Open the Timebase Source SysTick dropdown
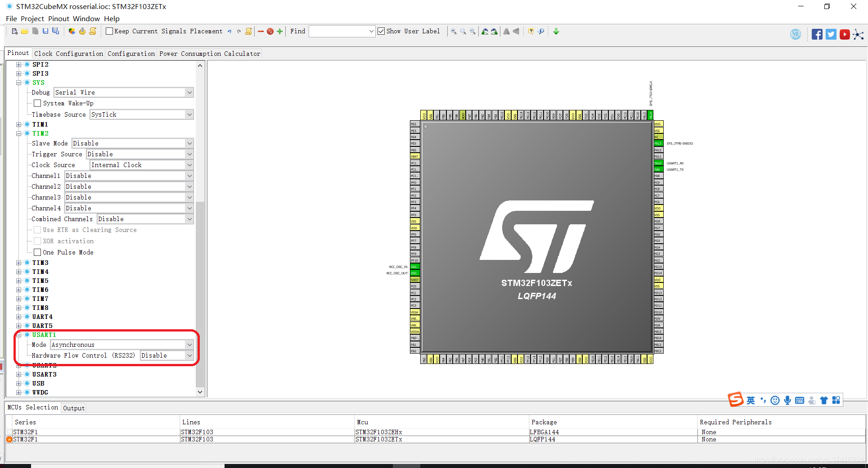Screen dimensions: 868x468 point(142,114)
